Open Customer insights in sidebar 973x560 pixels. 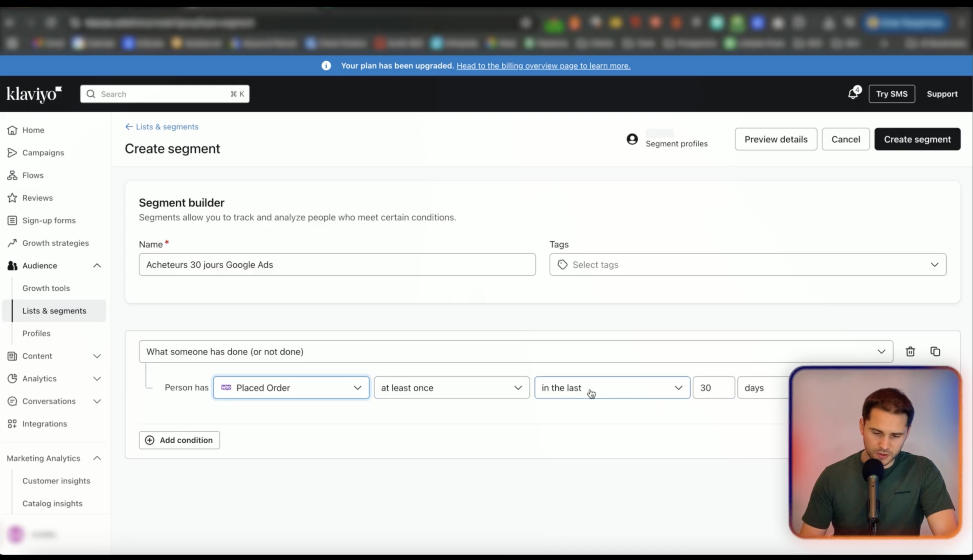click(56, 481)
